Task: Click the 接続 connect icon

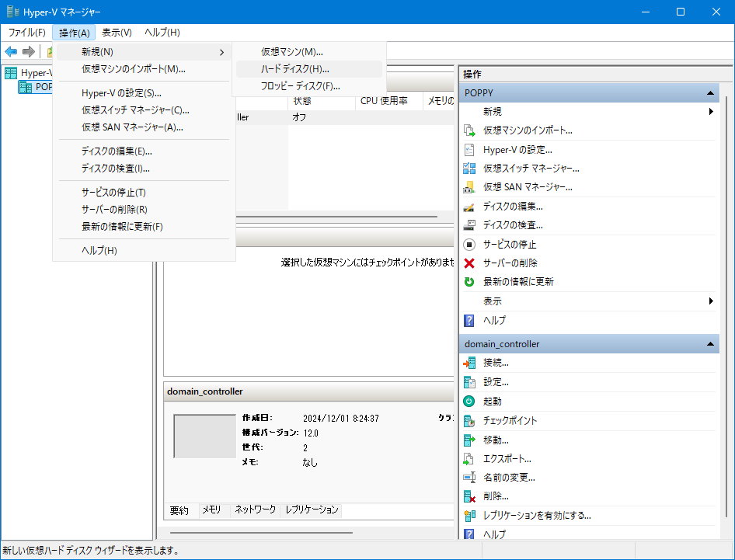Action: click(x=469, y=363)
